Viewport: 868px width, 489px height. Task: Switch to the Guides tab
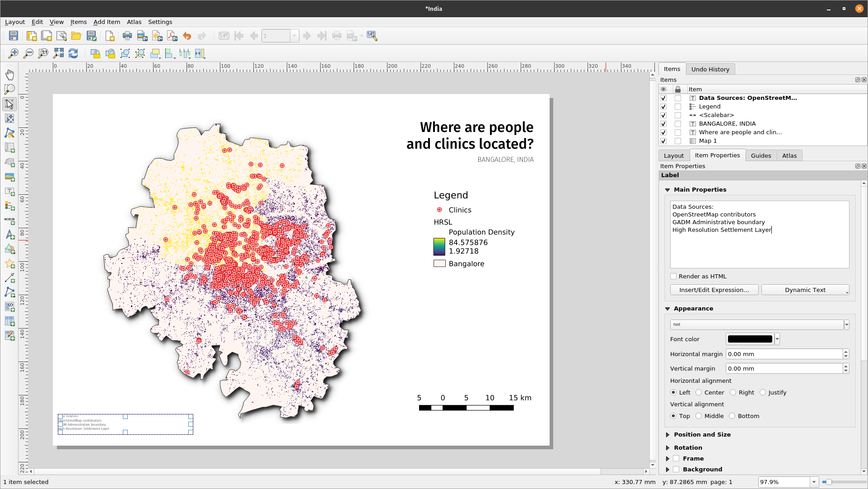[761, 155]
